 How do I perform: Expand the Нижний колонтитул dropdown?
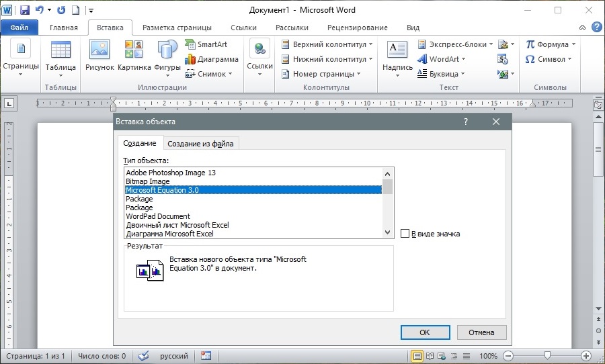pyautogui.click(x=370, y=59)
